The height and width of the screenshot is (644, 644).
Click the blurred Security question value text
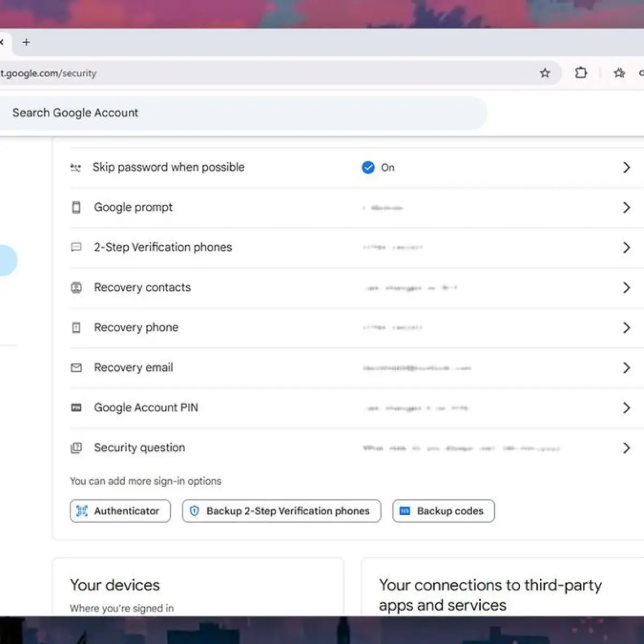pyautogui.click(x=461, y=448)
